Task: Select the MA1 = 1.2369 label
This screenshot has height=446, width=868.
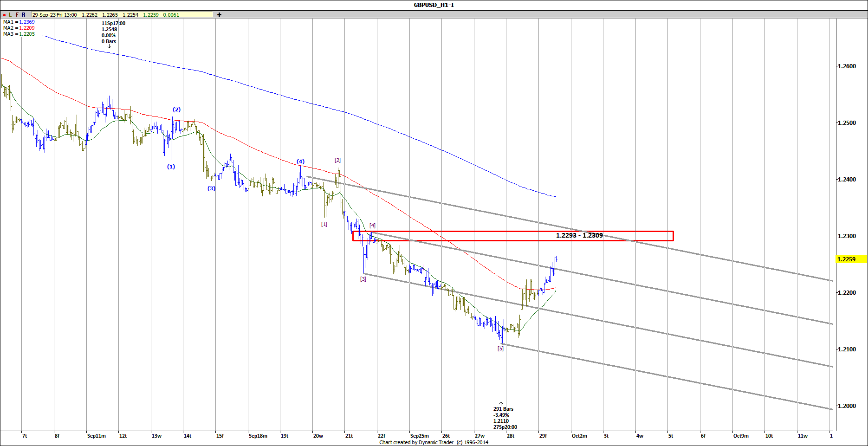Action: [x=19, y=22]
